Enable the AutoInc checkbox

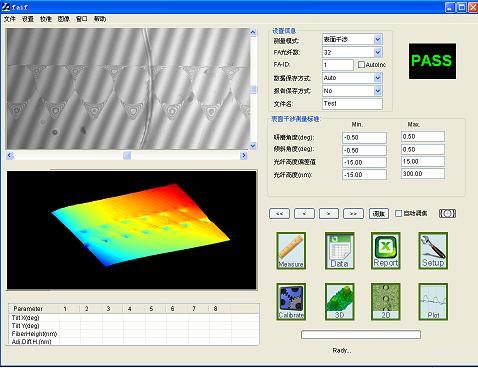coord(361,65)
